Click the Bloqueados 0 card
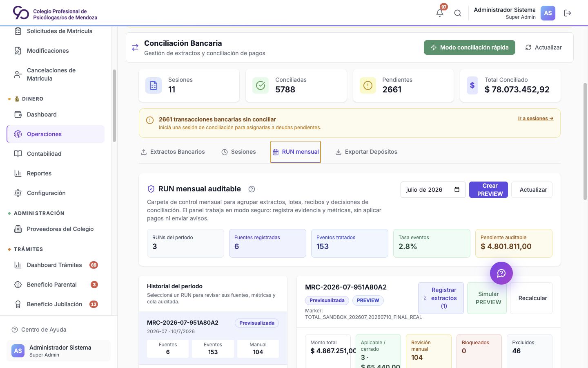The height and width of the screenshot is (368, 588). click(479, 351)
